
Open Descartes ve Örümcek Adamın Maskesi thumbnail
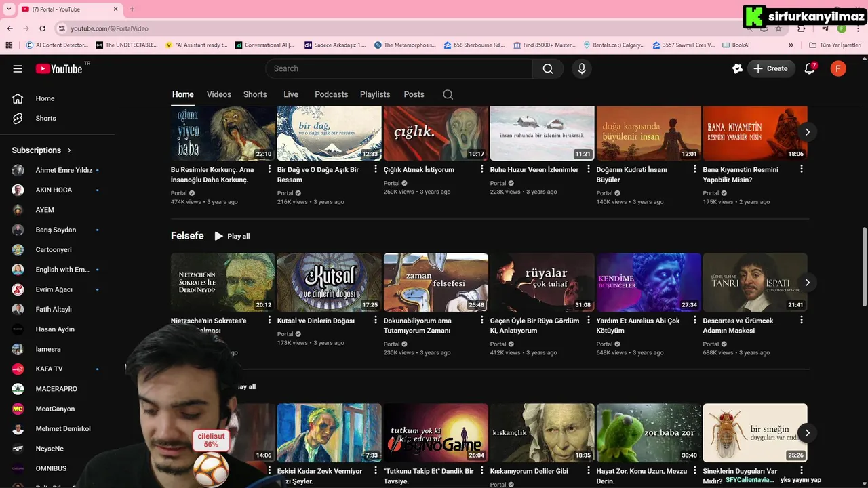tap(755, 282)
